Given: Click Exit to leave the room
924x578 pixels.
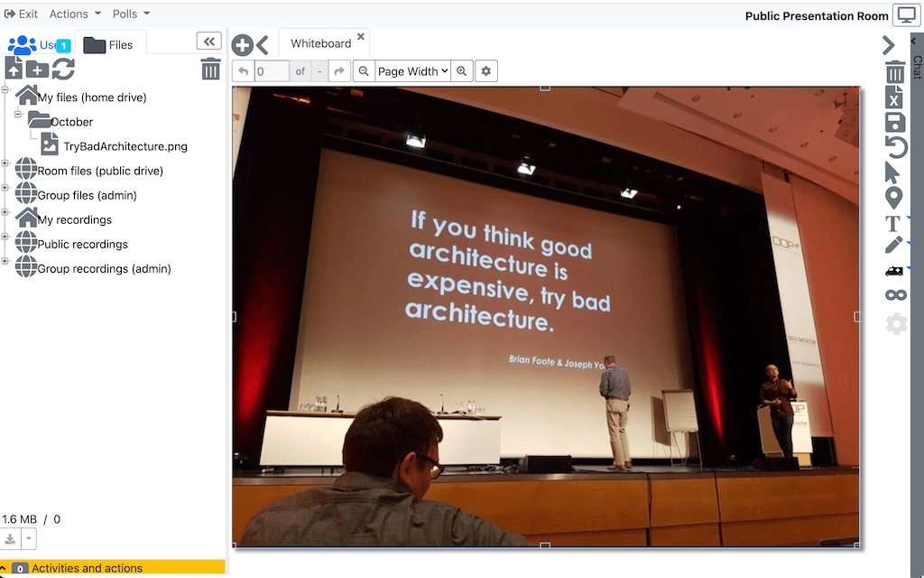Looking at the screenshot, I should point(21,14).
